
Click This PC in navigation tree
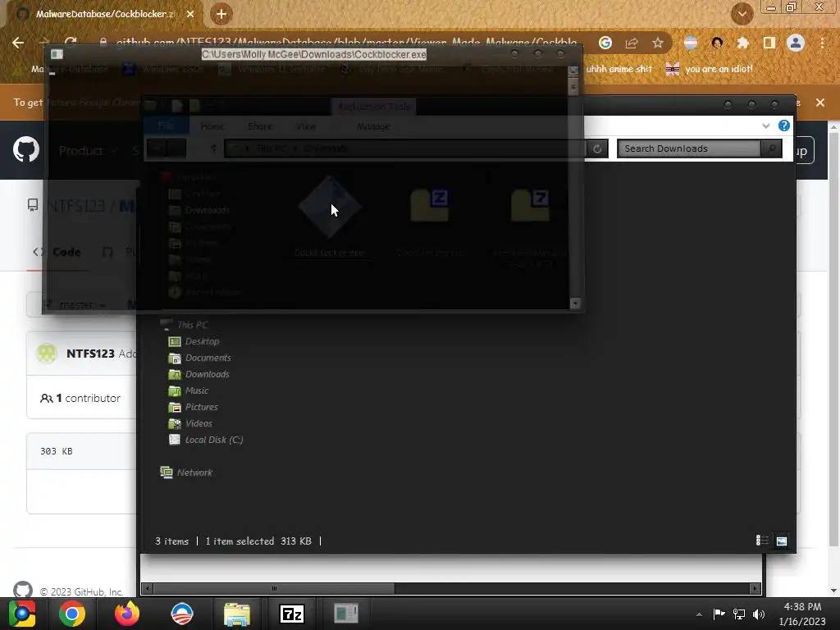tap(184, 325)
